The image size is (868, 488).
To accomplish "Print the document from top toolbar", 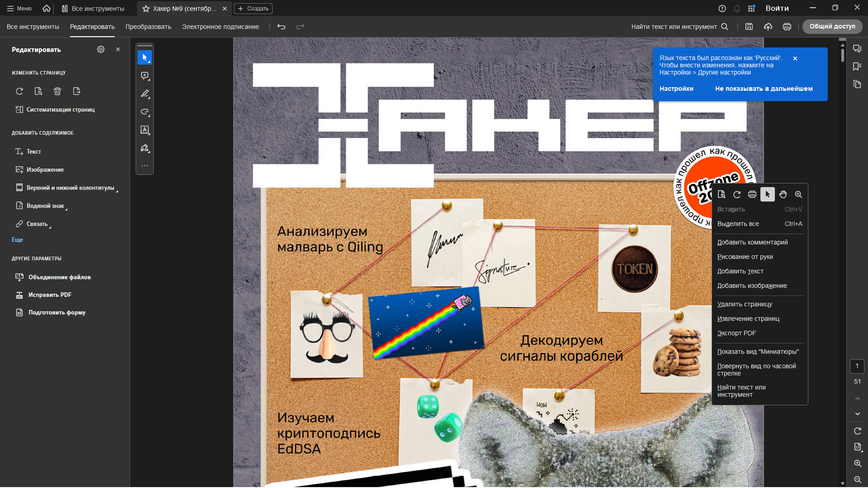I will pyautogui.click(x=787, y=27).
